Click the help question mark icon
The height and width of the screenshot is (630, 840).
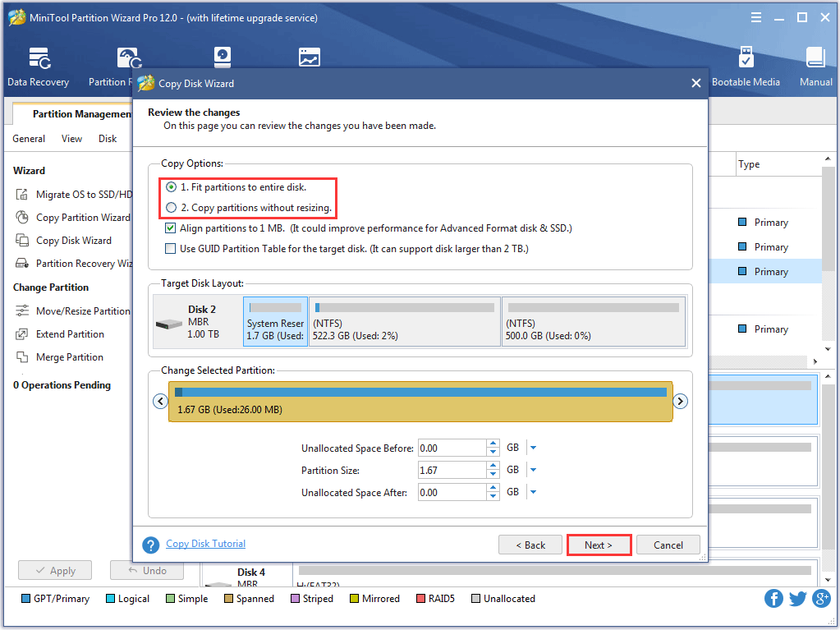pos(150,545)
